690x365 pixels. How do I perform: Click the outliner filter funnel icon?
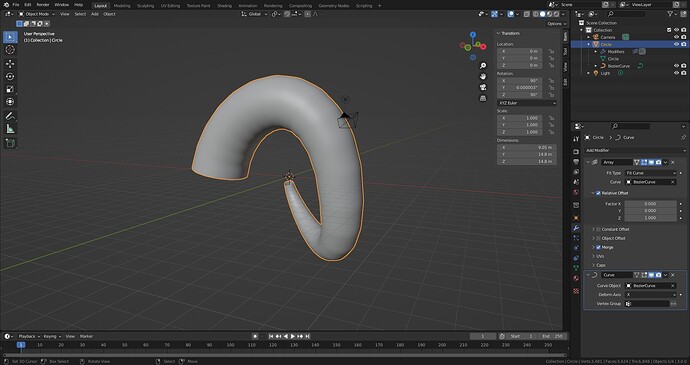671,14
